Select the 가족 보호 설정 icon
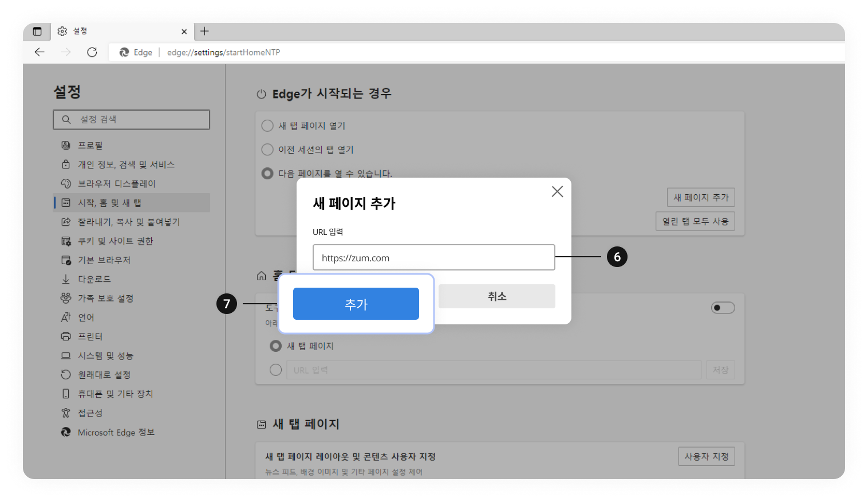This screenshot has width=868, height=502. point(66,298)
